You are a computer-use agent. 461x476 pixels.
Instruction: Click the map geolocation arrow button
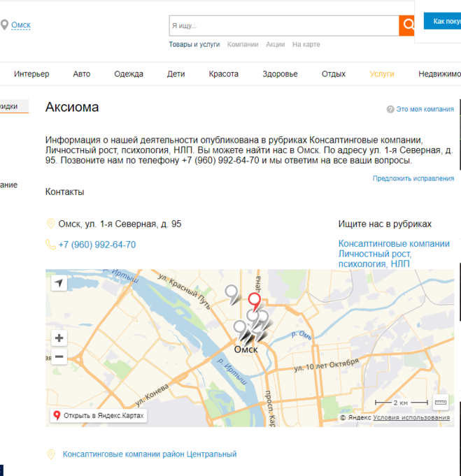click(x=59, y=283)
